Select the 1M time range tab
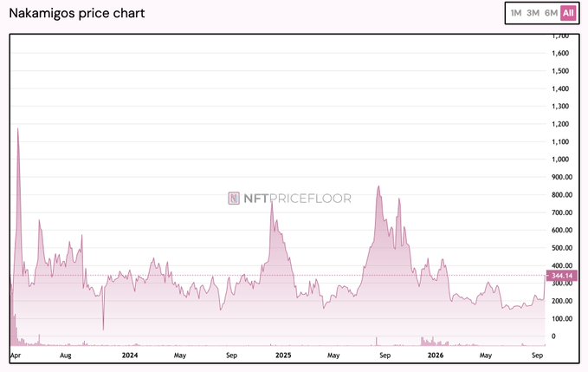Viewport: 588px width, 372px height. click(x=516, y=13)
